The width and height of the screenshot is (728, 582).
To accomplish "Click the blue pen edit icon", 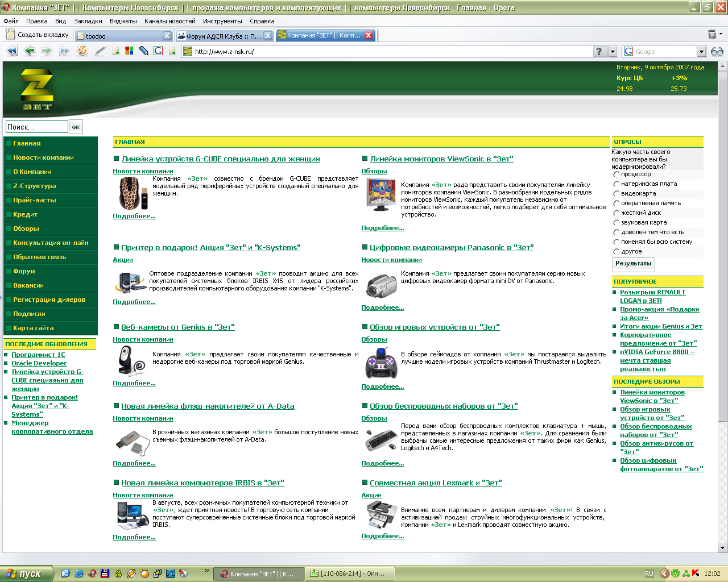I will [143, 51].
